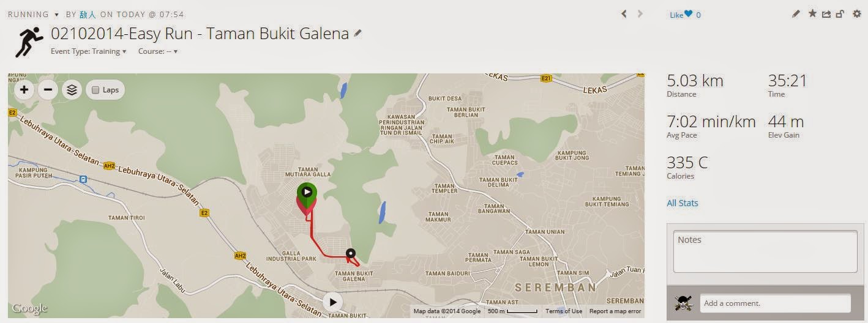
Task: Click into the Notes text area
Action: point(765,251)
